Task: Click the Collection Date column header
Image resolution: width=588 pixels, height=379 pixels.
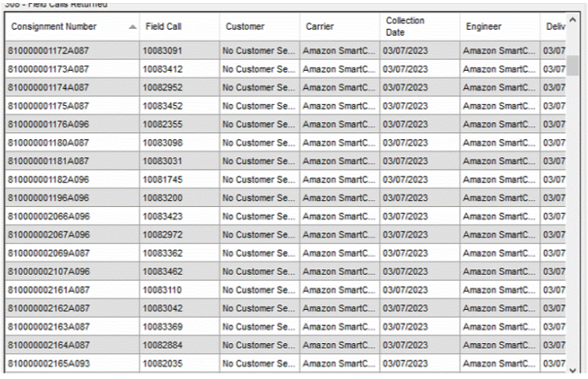Action: click(x=404, y=27)
